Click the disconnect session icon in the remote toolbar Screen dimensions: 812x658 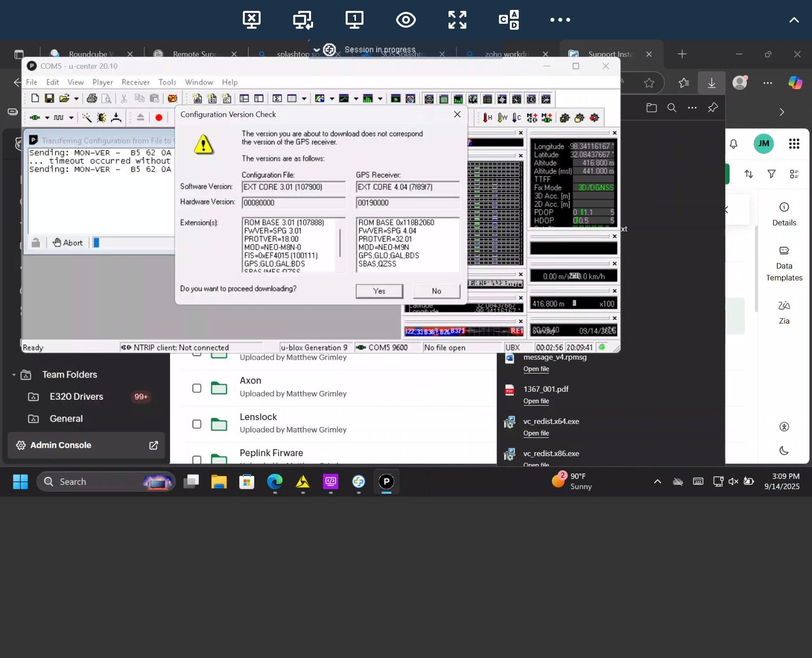(252, 20)
